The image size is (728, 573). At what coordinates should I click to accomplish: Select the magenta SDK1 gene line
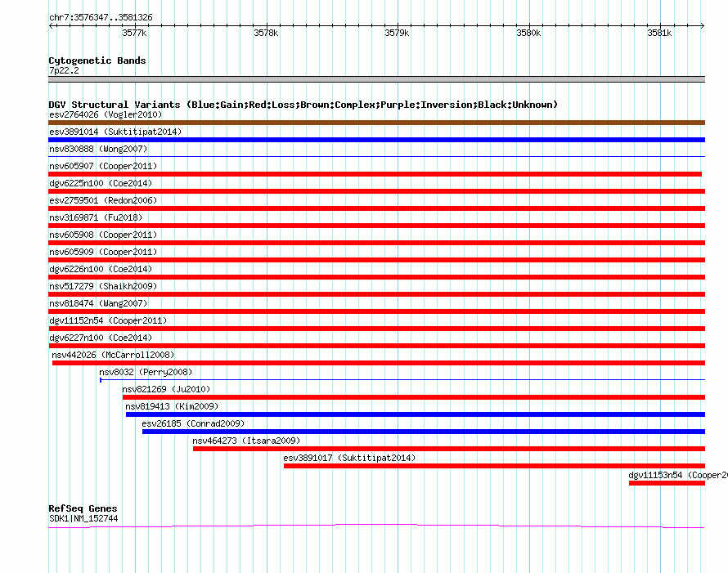(x=376, y=526)
